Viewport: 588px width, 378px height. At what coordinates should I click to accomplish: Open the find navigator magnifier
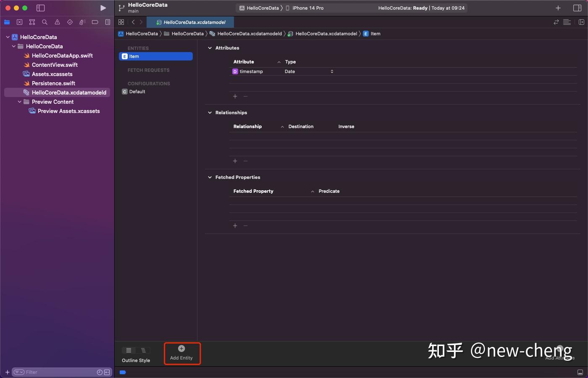click(x=45, y=22)
